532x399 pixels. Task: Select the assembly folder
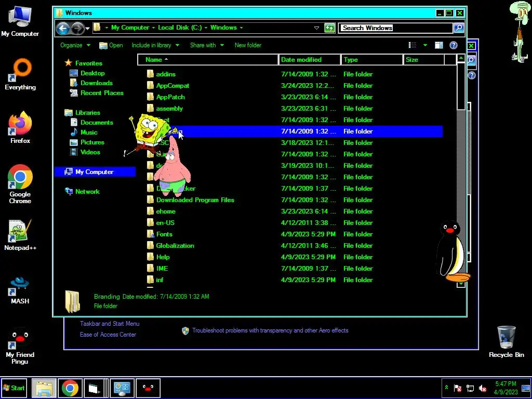169,109
